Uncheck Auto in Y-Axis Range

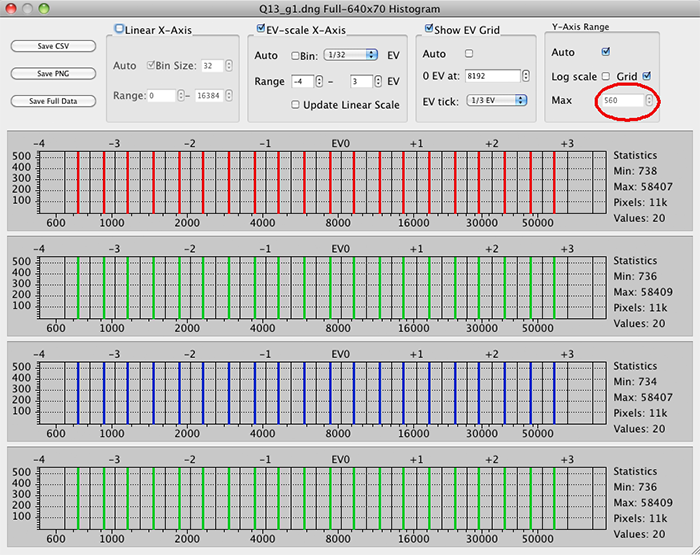(x=606, y=52)
